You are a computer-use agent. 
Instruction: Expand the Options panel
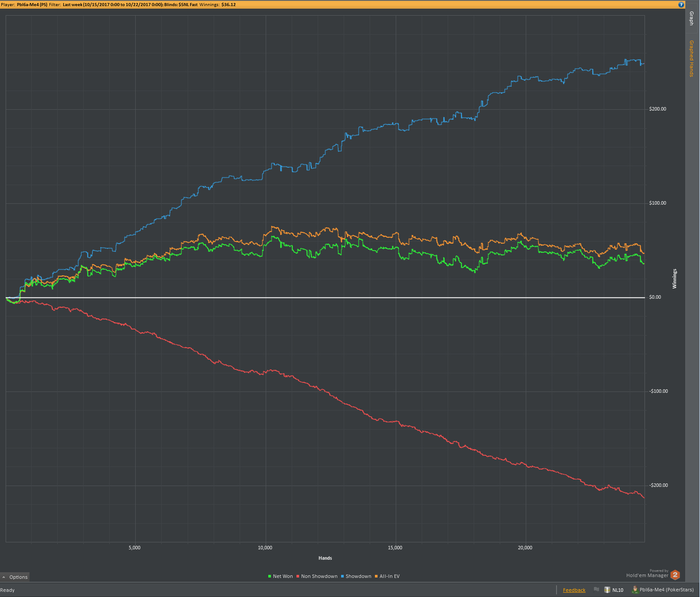pos(15,577)
